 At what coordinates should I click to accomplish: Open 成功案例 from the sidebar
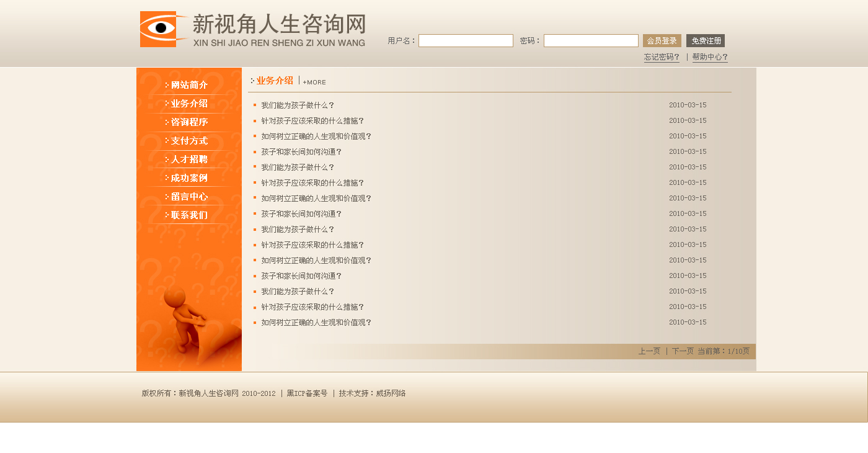coord(189,178)
